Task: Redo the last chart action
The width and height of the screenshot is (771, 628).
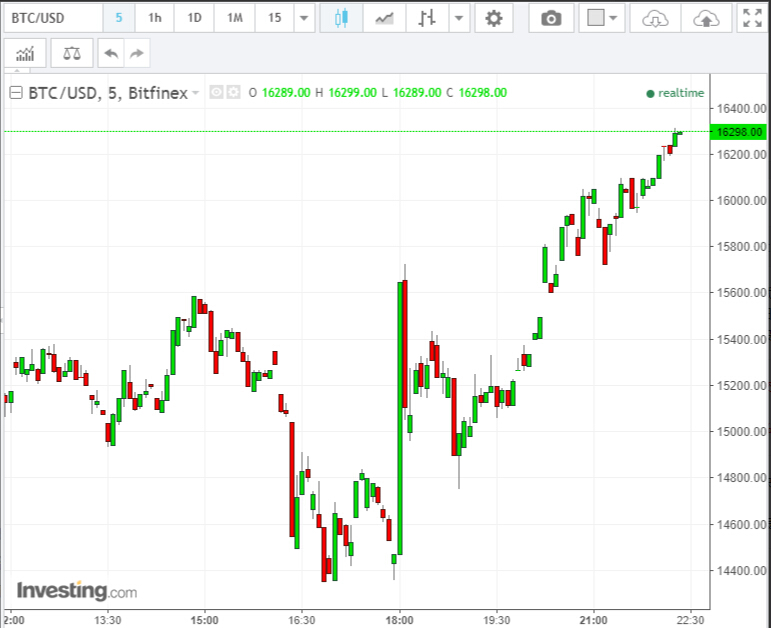Action: tap(137, 54)
